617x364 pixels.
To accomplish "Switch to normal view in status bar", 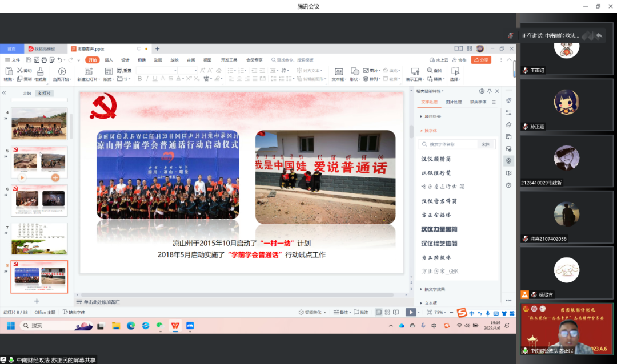I will click(x=378, y=312).
